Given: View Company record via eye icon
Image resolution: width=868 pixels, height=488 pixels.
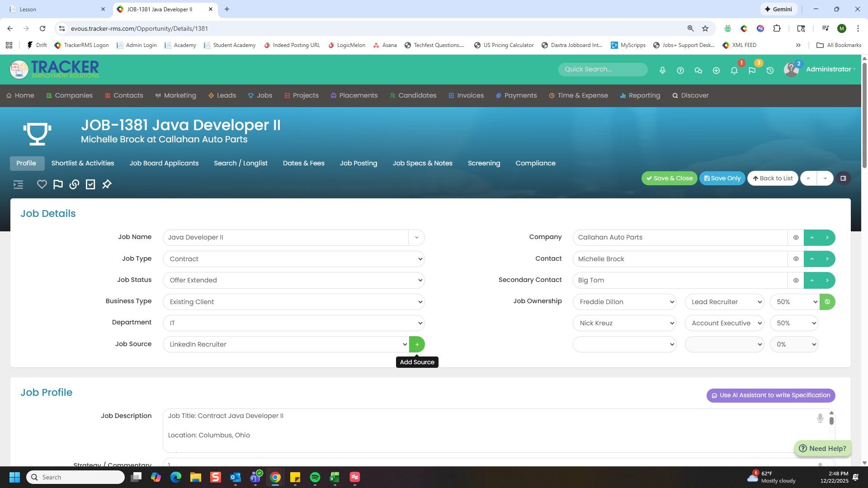Looking at the screenshot, I should 796,238.
